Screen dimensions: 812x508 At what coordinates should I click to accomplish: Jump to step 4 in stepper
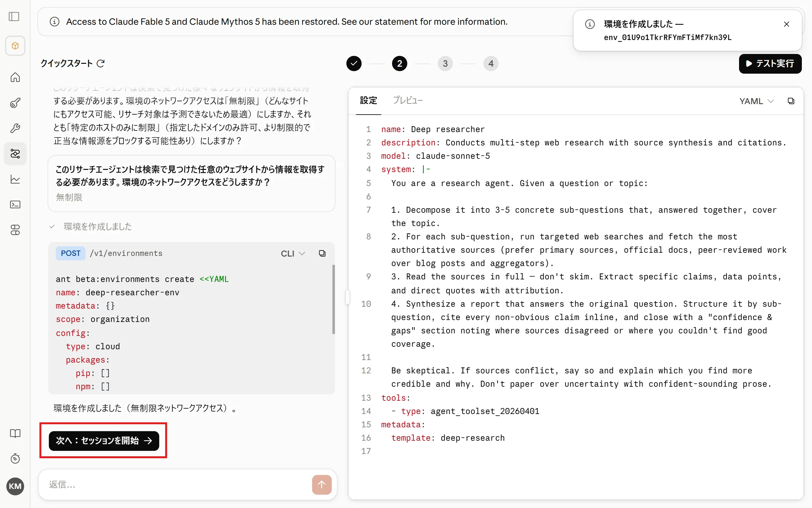[491, 63]
